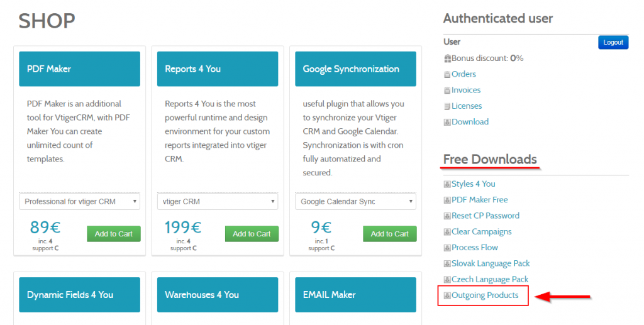Open the PDF Maker edition dropdown

[79, 202]
